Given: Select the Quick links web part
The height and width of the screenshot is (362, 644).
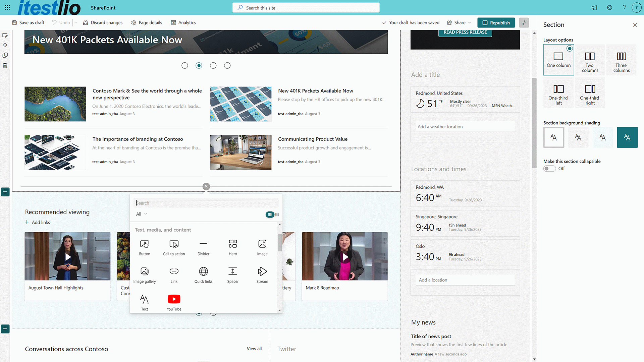Looking at the screenshot, I should (x=203, y=275).
